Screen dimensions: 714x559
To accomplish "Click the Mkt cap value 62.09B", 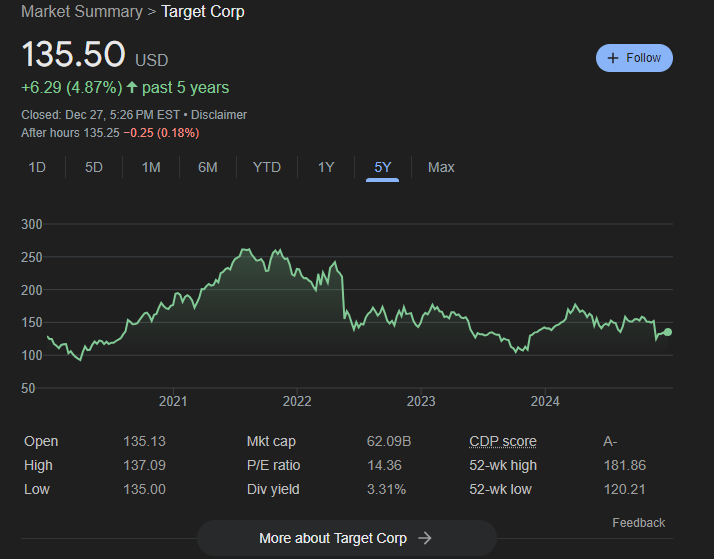I will pyautogui.click(x=389, y=441).
